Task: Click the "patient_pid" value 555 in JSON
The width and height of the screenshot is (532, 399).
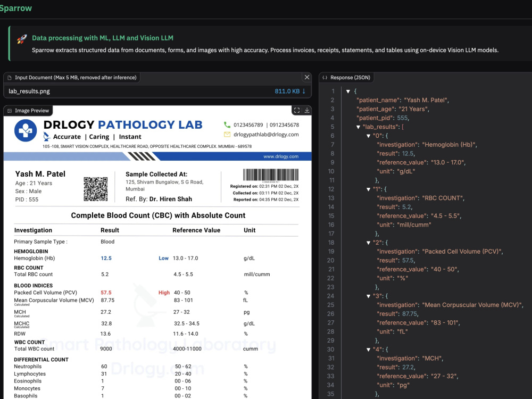Action: [x=403, y=118]
